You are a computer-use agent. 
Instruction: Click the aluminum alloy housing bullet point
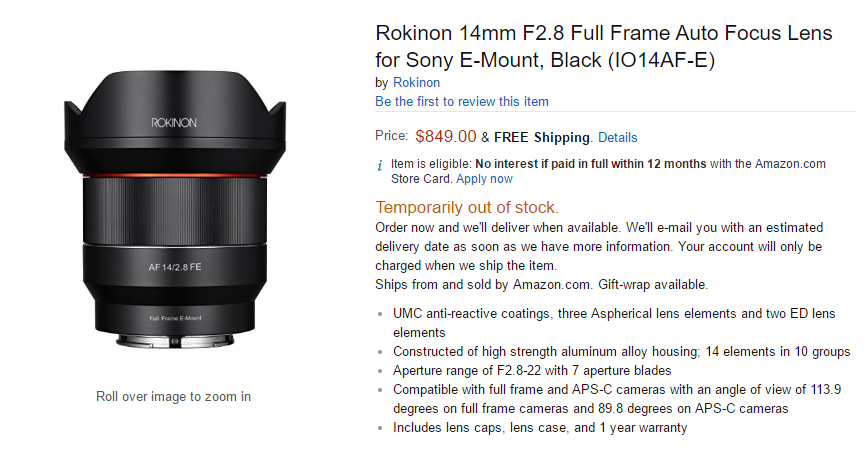pos(621,351)
